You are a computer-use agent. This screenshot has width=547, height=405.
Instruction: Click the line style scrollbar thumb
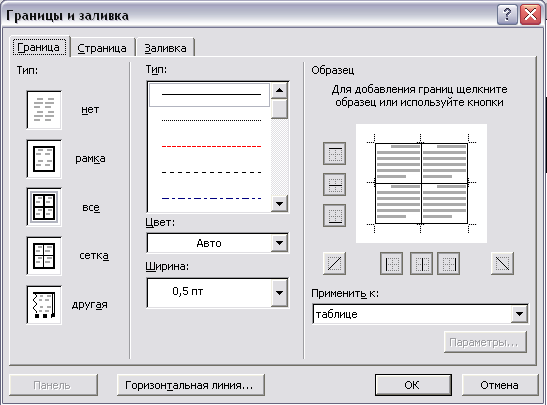click(x=279, y=109)
